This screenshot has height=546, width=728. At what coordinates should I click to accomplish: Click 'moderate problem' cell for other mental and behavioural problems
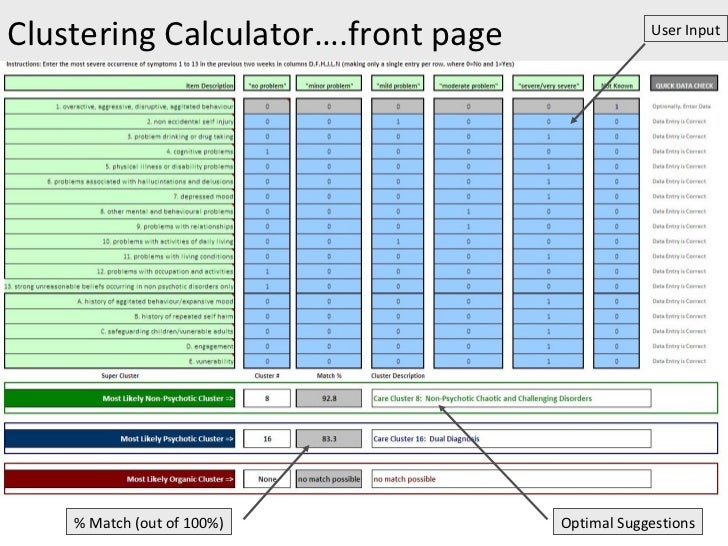468,211
